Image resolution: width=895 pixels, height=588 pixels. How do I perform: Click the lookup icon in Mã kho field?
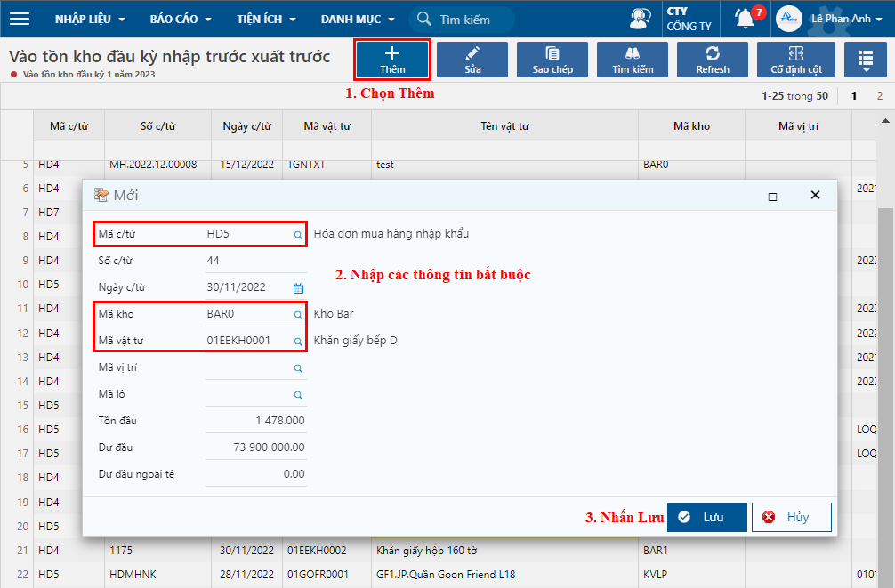pos(299,315)
